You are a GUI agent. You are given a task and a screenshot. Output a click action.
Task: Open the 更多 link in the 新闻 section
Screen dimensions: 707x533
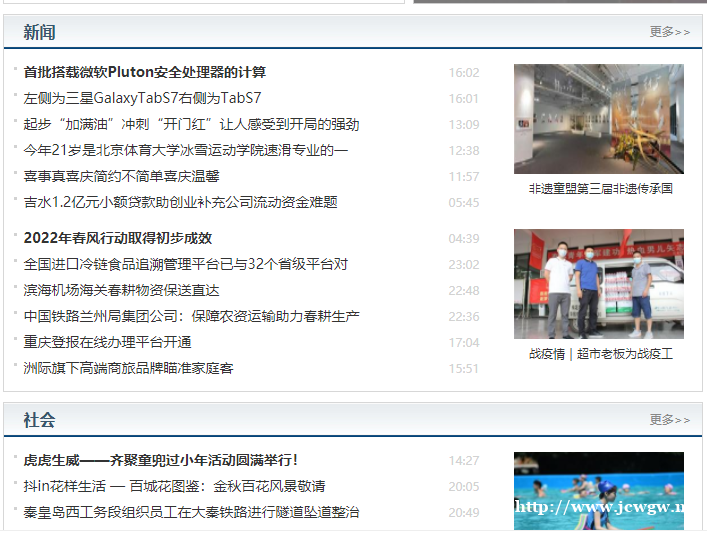click(x=668, y=32)
